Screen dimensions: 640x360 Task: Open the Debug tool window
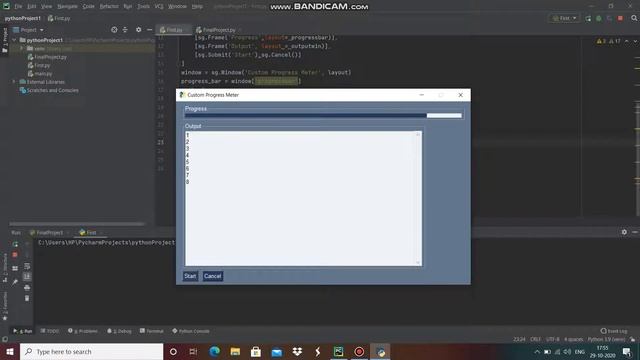click(119, 331)
